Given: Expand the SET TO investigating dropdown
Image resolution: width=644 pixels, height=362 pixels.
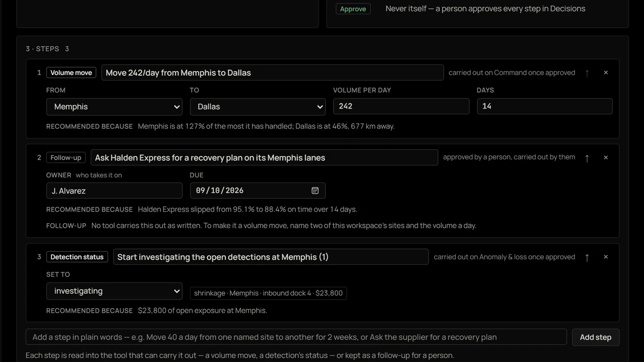Looking at the screenshot, I should coord(114,291).
